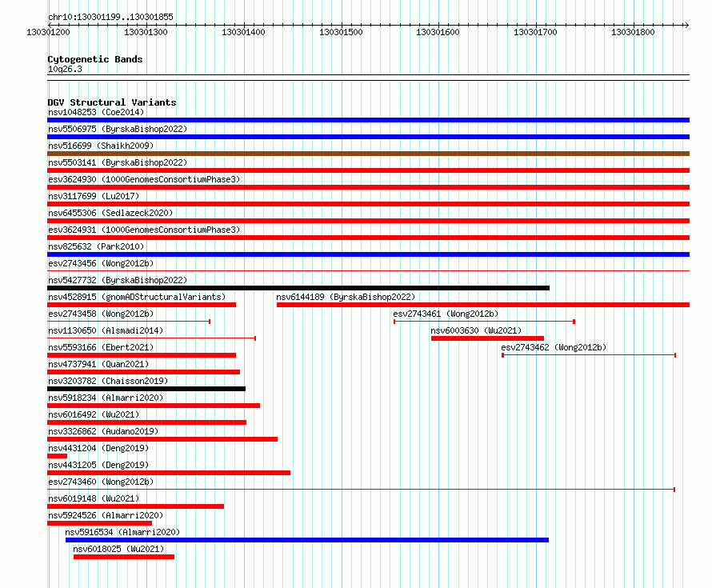Select nsv5503141 (ByrskaBishop2022) label
The width and height of the screenshot is (712, 588).
[118, 162]
